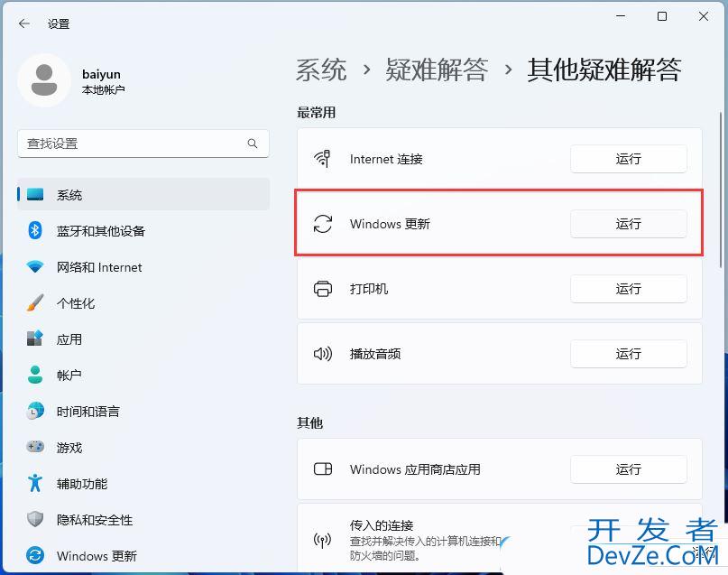Click the Accessibility figure icon
Image resolution: width=728 pixels, height=575 pixels.
click(x=35, y=483)
